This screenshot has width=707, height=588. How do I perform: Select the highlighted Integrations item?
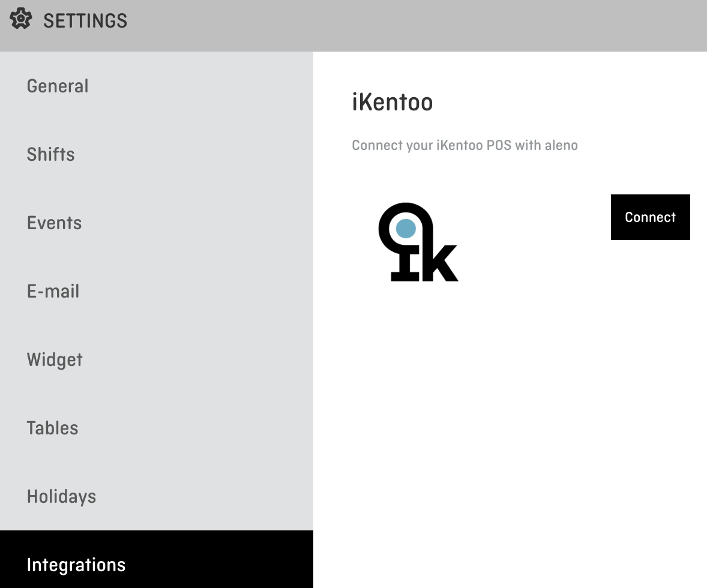pyautogui.click(x=157, y=560)
